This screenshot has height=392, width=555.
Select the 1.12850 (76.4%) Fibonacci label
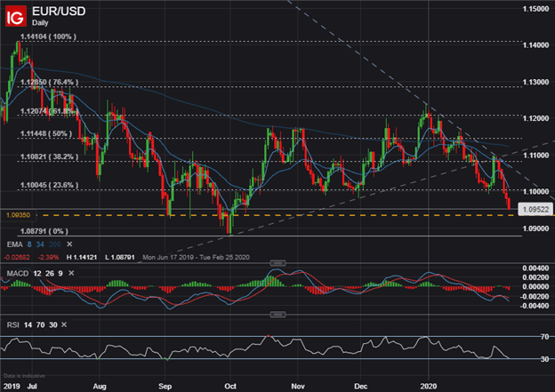point(49,82)
